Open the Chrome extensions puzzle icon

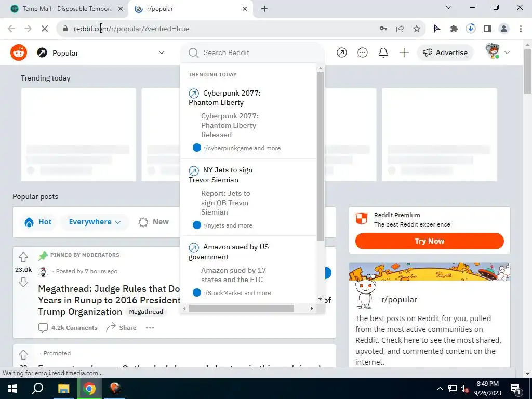(x=454, y=29)
